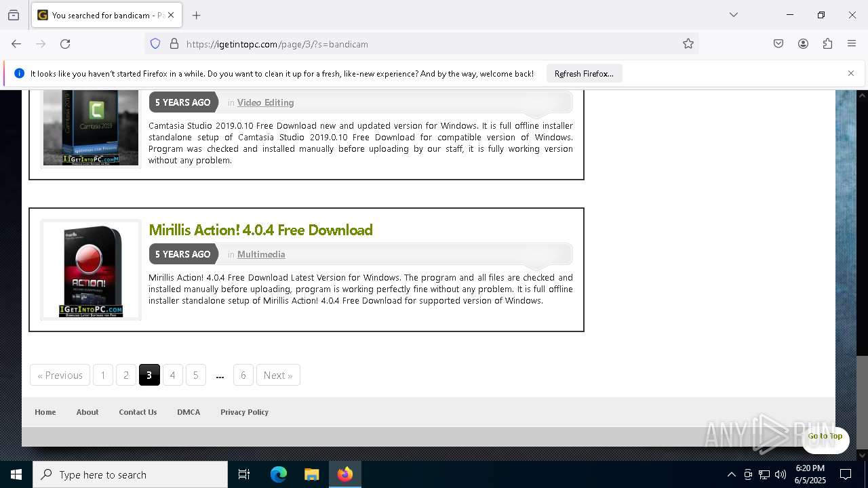
Task: Open the Action Center notifications icon
Action: tap(846, 474)
